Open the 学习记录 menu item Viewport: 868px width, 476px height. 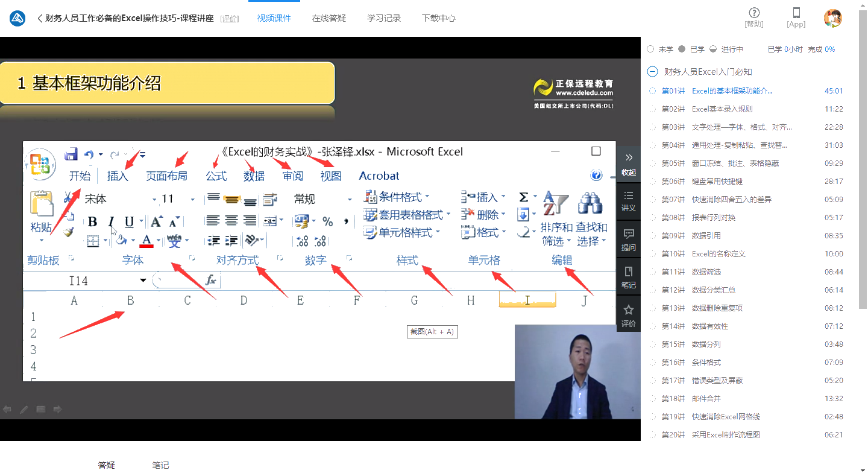click(383, 17)
